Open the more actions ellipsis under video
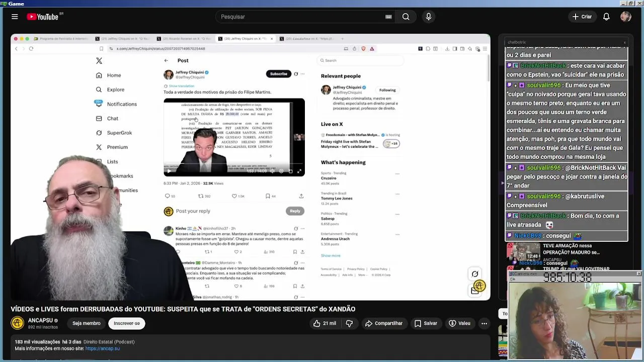 [484, 323]
